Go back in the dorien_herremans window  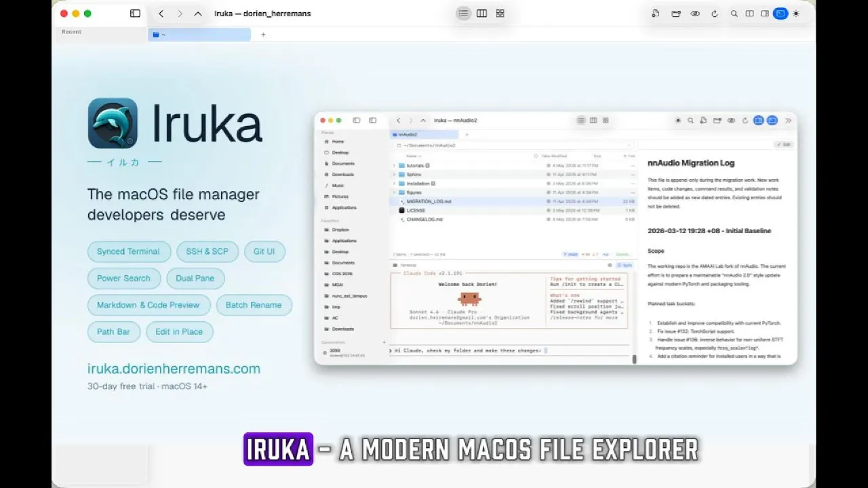pyautogui.click(x=161, y=14)
